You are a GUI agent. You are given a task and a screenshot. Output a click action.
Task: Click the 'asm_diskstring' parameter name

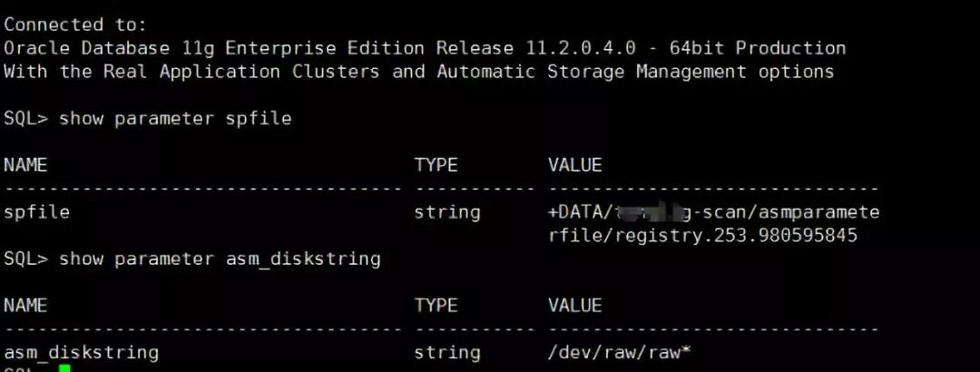[x=82, y=353]
